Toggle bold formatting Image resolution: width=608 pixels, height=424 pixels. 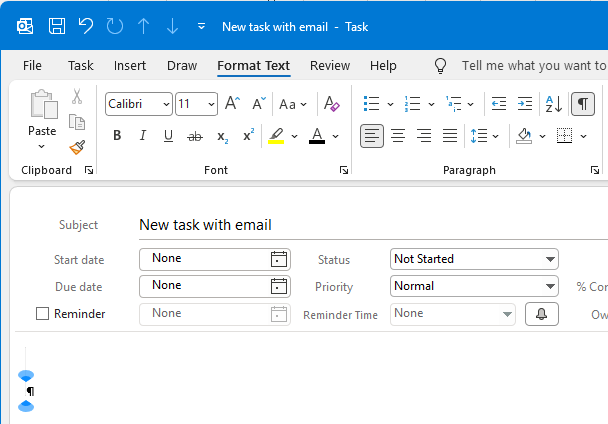click(x=117, y=136)
